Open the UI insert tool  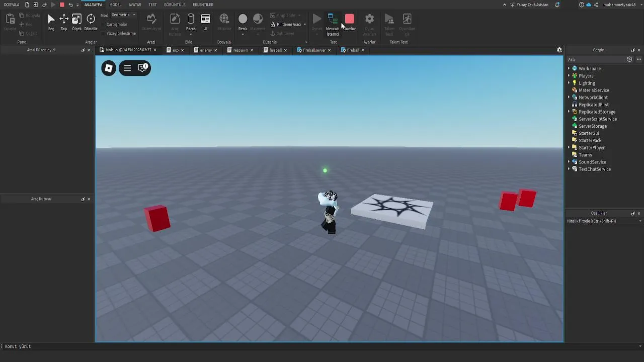click(205, 22)
